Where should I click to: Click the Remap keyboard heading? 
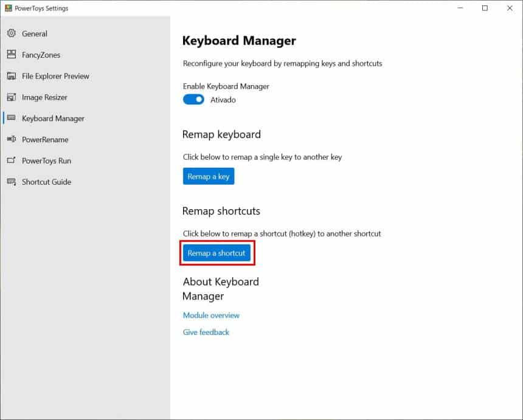pyautogui.click(x=221, y=134)
